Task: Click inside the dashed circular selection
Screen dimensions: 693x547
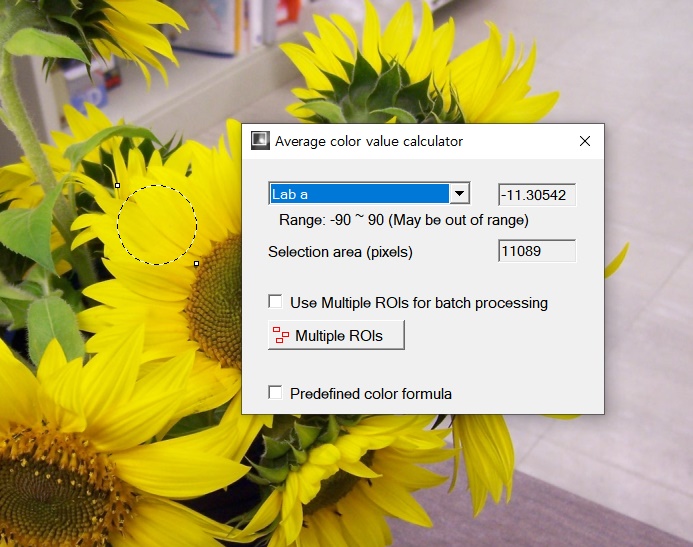Action: tap(157, 224)
